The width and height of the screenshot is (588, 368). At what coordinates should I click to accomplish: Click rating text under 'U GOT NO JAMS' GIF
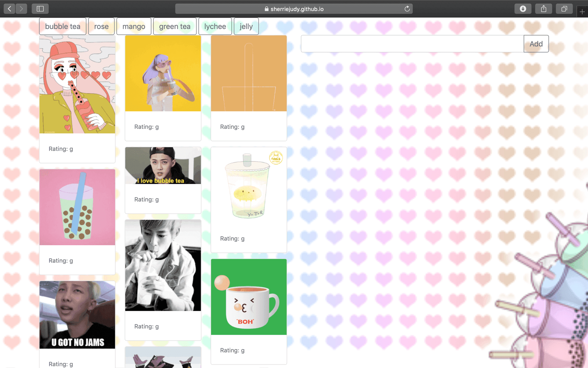click(61, 364)
